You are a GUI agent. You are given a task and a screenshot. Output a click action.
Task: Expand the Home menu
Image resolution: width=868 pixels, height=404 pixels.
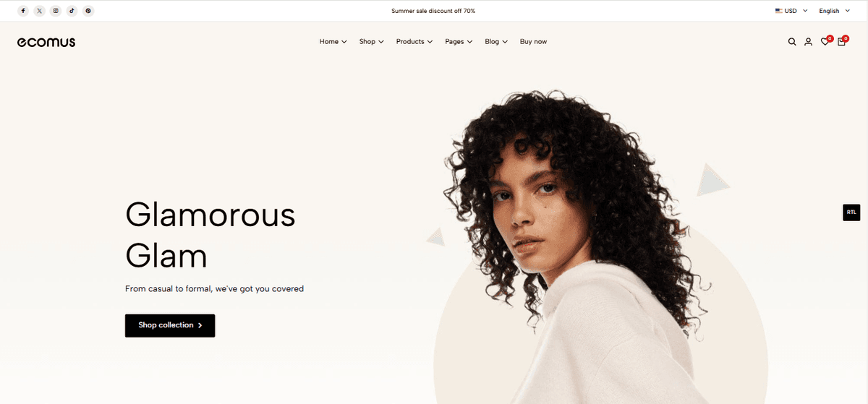pos(333,42)
